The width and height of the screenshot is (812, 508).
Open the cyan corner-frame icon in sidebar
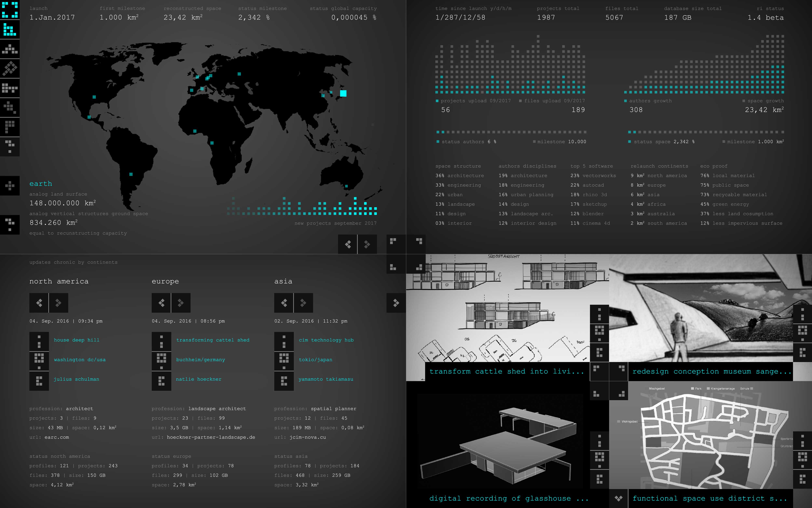pyautogui.click(x=10, y=10)
